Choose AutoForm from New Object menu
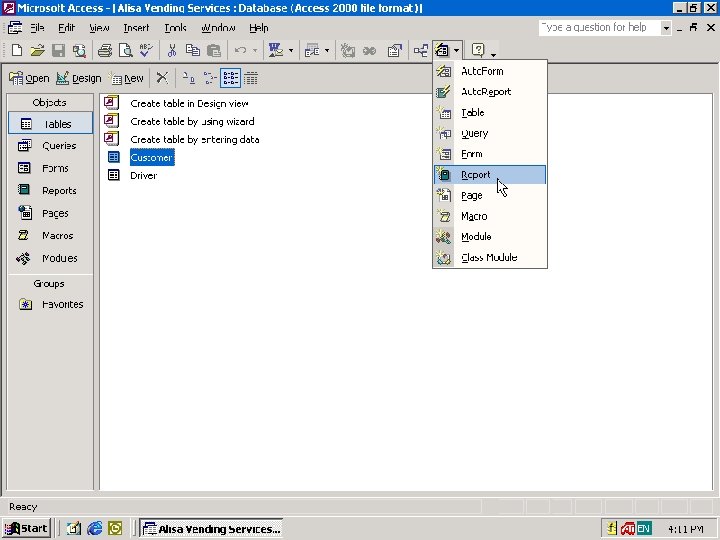This screenshot has height=540, width=720. (490, 71)
